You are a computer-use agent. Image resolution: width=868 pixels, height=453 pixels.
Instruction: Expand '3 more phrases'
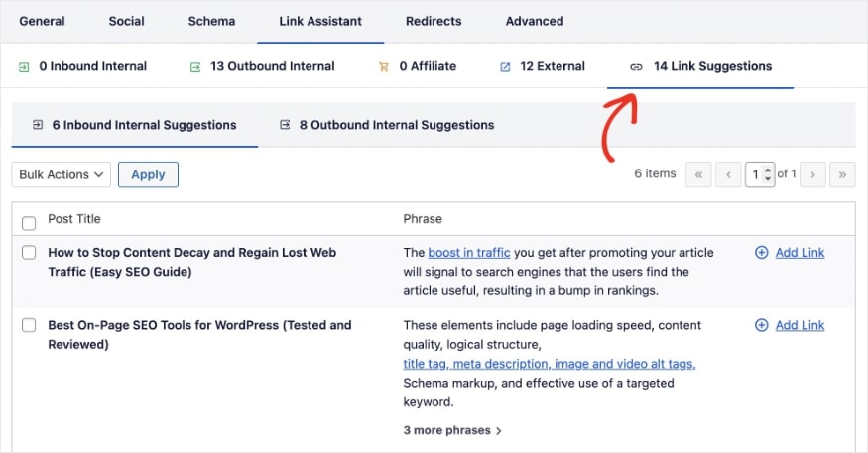coord(451,430)
